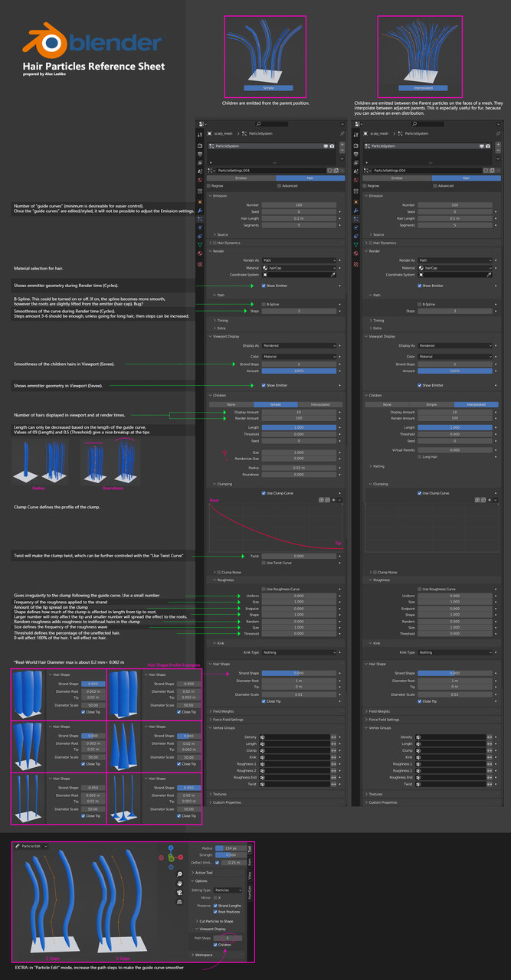The width and height of the screenshot is (511, 980).
Task: Select Emitter tab in right panel
Action: [397, 178]
